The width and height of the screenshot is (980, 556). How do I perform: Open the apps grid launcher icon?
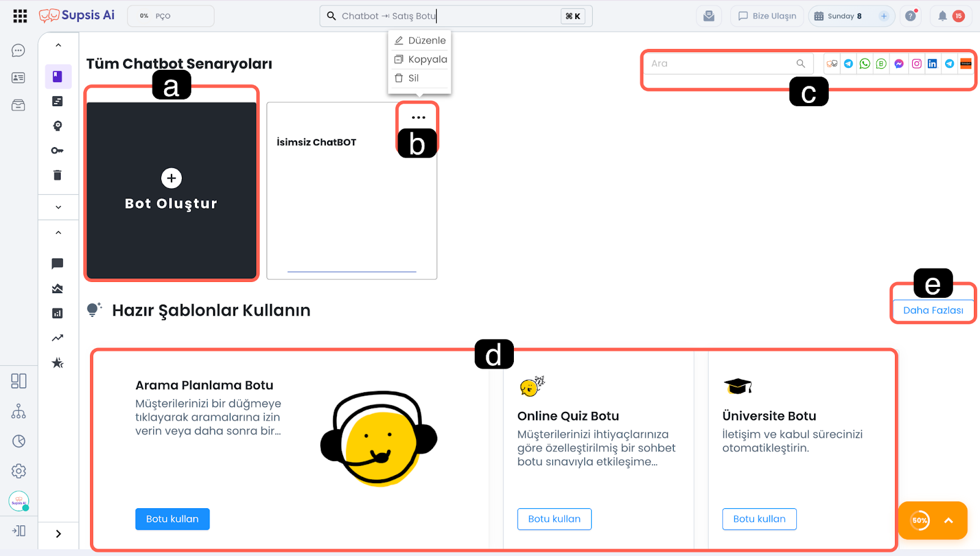coord(20,16)
